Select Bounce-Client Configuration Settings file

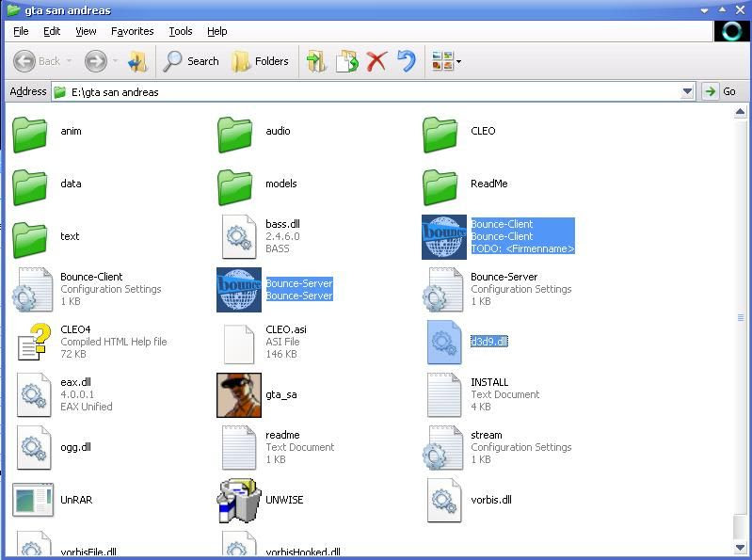pos(87,289)
